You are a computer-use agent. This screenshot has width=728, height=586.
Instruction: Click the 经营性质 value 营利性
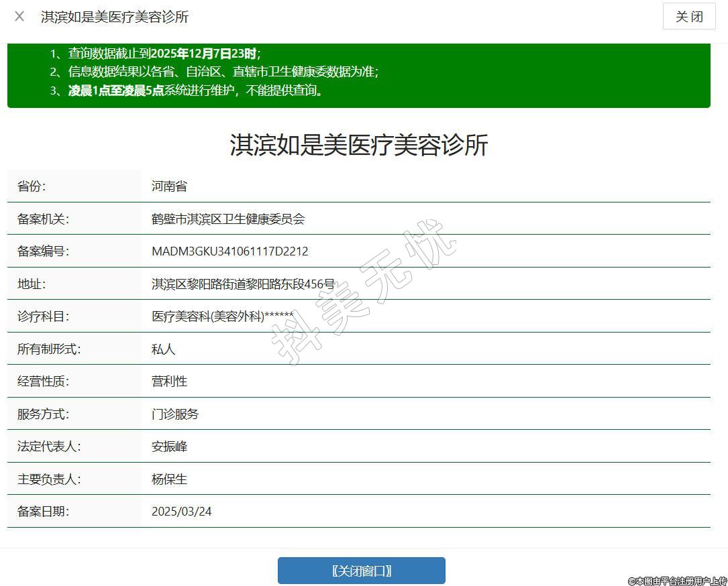coord(169,382)
